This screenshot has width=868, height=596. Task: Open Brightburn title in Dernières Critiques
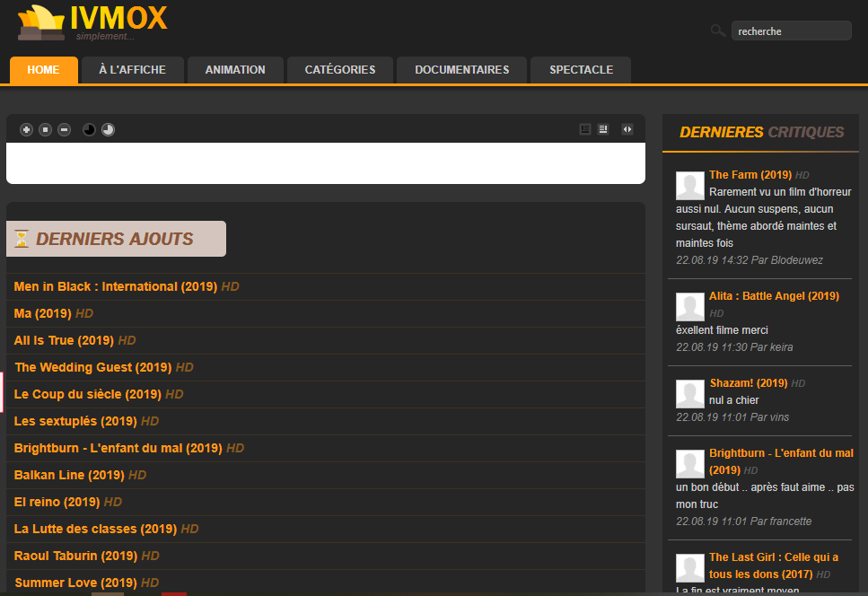coord(781,461)
